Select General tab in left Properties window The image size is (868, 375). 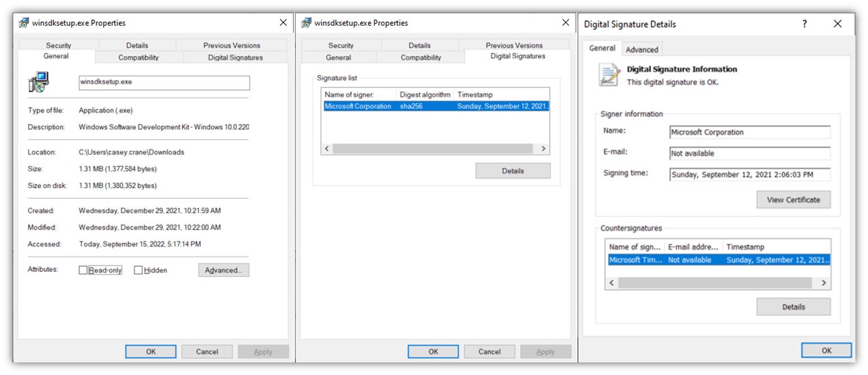point(56,56)
